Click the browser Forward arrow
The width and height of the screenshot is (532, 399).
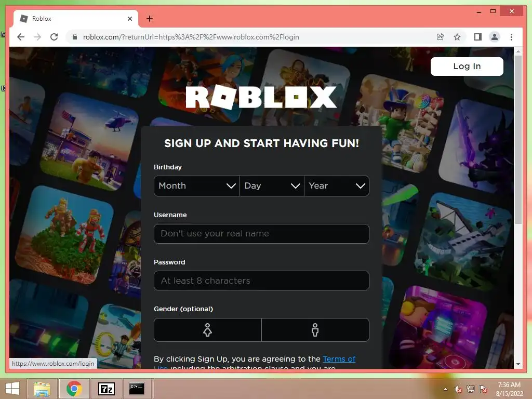(x=37, y=37)
